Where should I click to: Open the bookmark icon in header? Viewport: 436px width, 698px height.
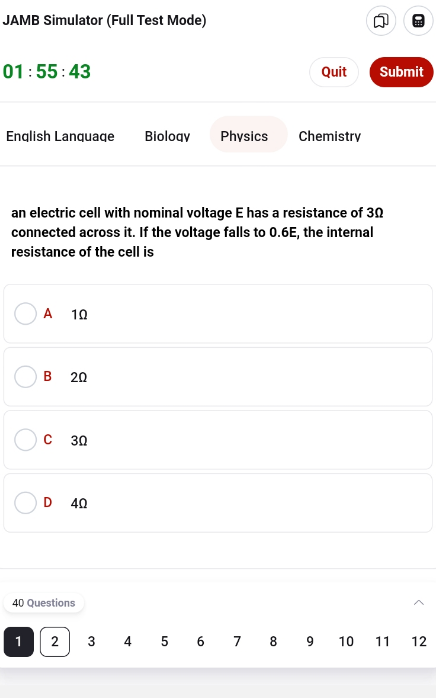click(x=381, y=21)
